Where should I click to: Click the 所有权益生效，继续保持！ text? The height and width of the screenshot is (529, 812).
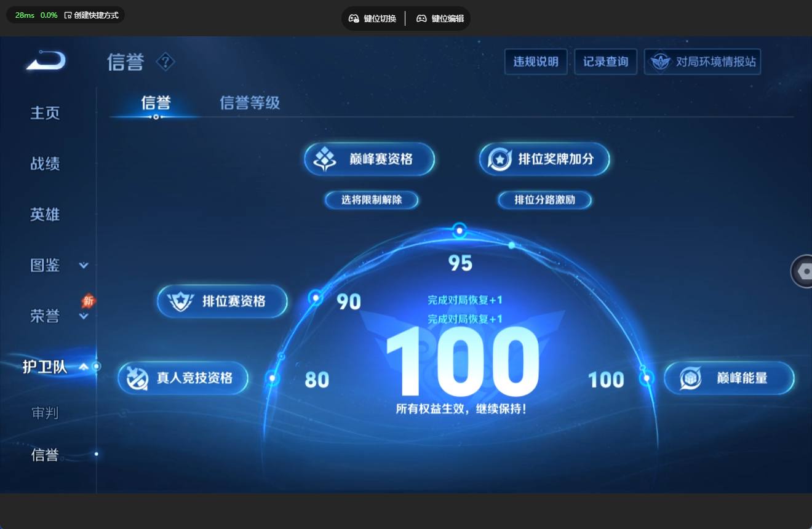461,408
